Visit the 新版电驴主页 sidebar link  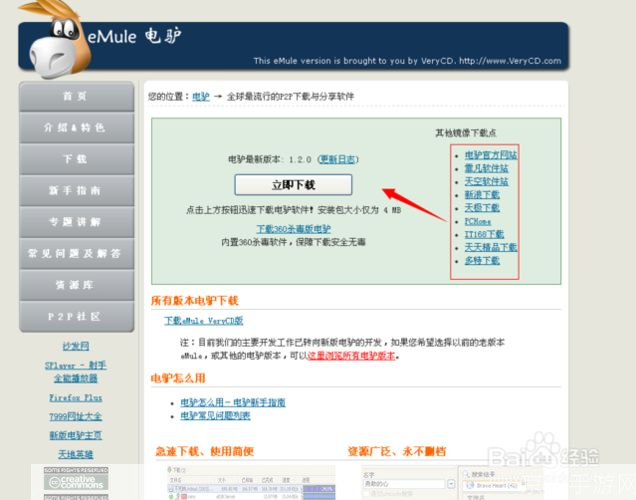coord(76,435)
